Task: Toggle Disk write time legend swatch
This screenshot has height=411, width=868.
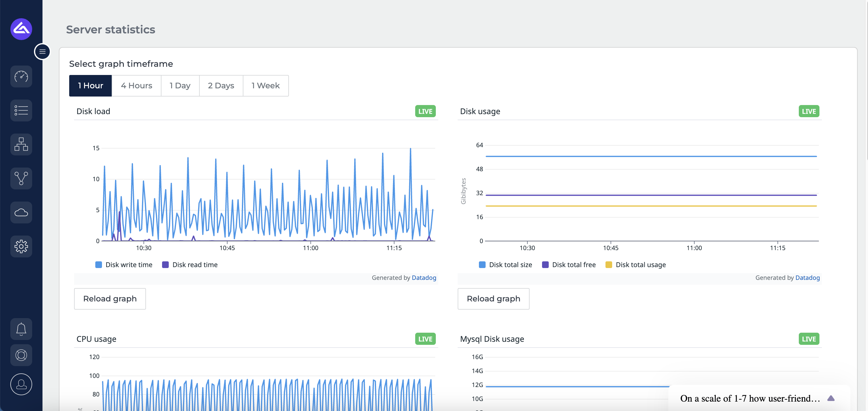Action: click(98, 264)
